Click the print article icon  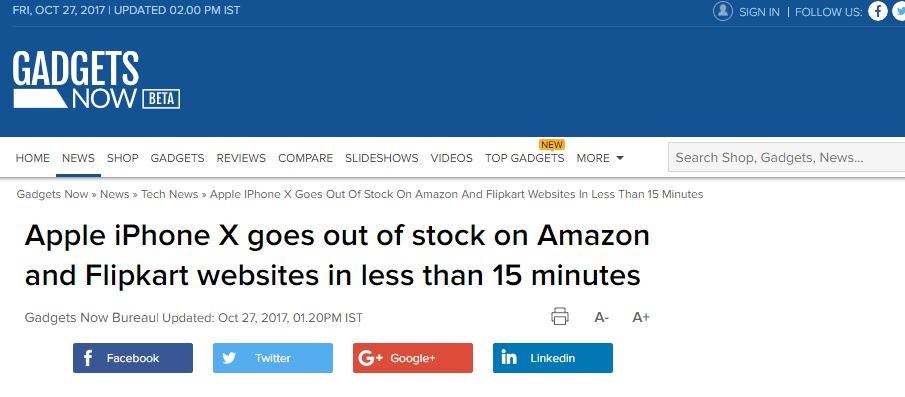(x=559, y=317)
